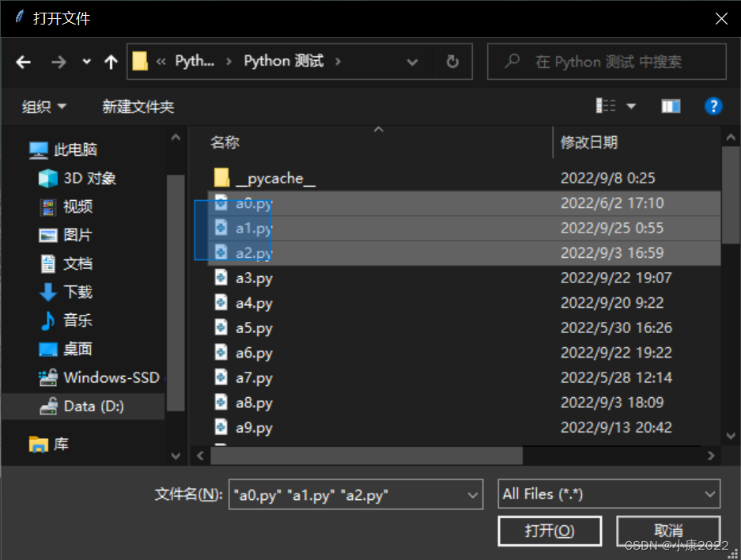Screen dimensions: 741x560
Task: Toggle the preview pane icon
Action: point(670,105)
